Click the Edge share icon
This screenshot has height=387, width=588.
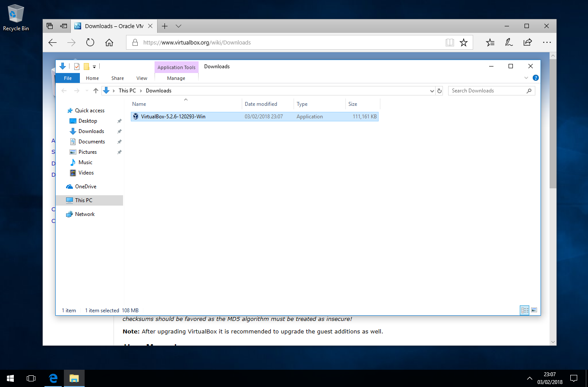(x=528, y=42)
